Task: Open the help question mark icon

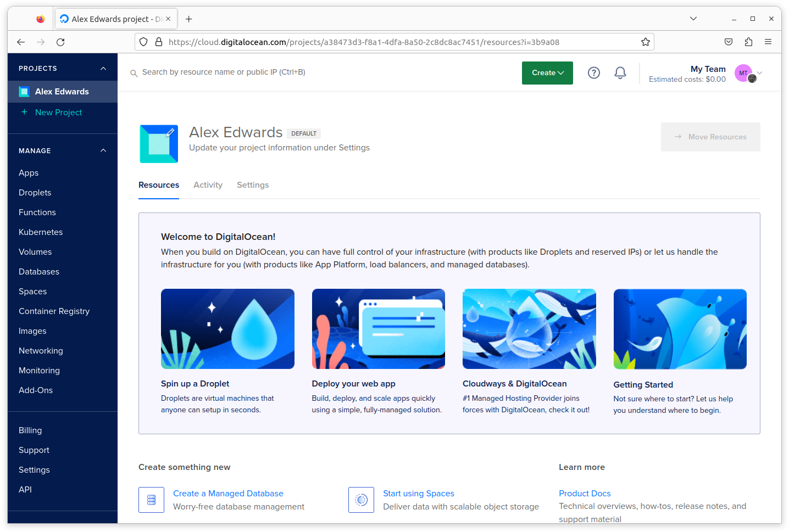Action: [x=593, y=72]
